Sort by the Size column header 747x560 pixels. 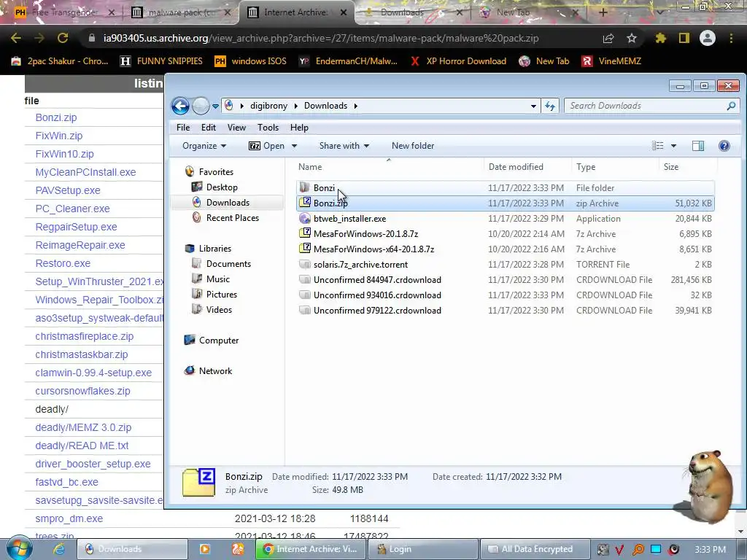(687, 167)
